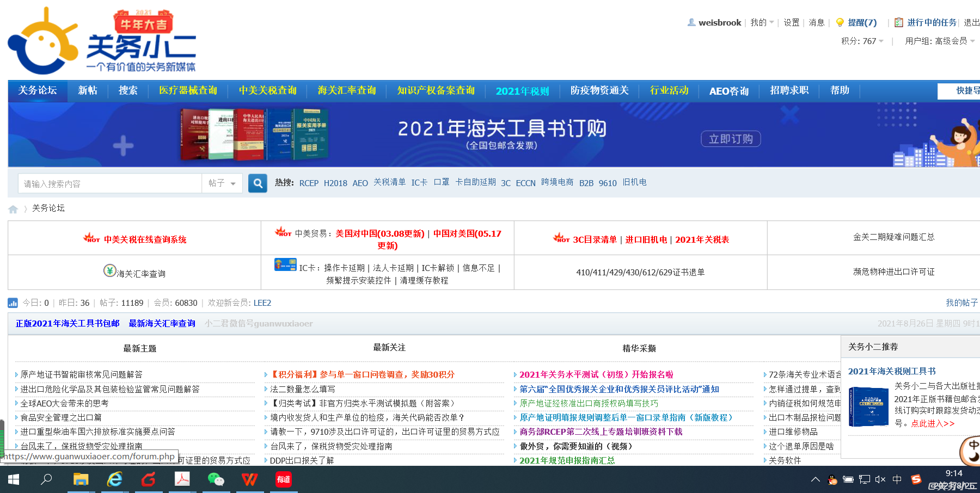Click the search input field
980x493 pixels.
tap(110, 183)
